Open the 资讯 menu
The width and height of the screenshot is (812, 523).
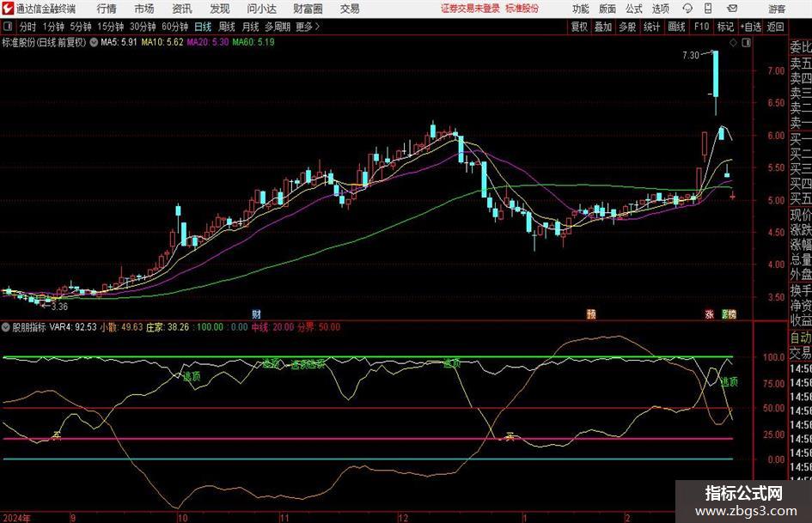tap(182, 9)
